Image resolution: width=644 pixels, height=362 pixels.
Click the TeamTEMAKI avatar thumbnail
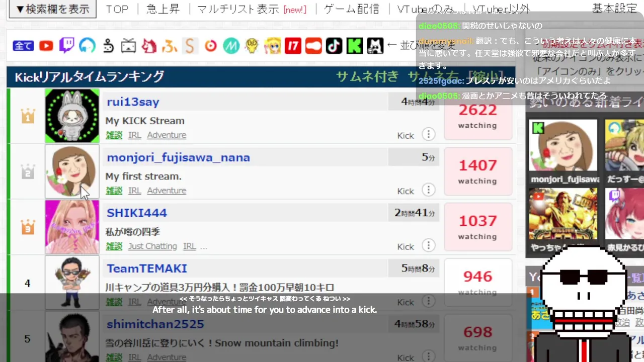(x=72, y=282)
